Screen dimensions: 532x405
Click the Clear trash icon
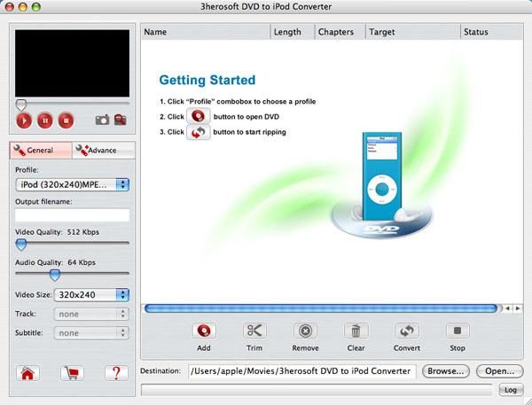point(356,331)
